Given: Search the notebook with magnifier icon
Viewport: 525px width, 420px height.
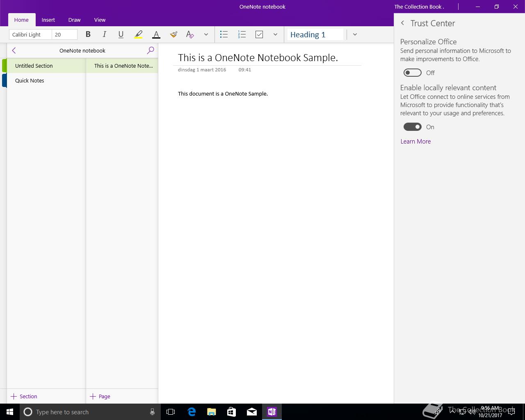Looking at the screenshot, I should coord(151,50).
